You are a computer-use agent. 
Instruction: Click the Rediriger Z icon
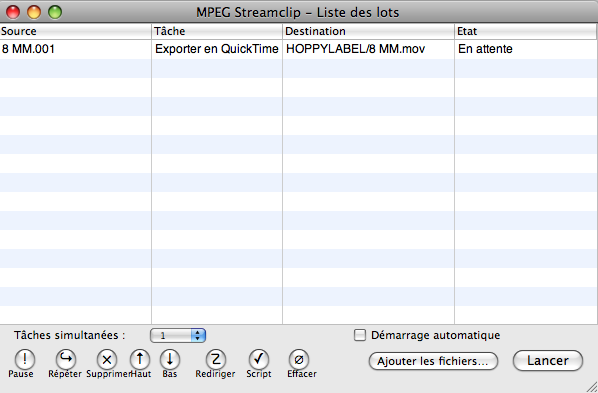216,359
